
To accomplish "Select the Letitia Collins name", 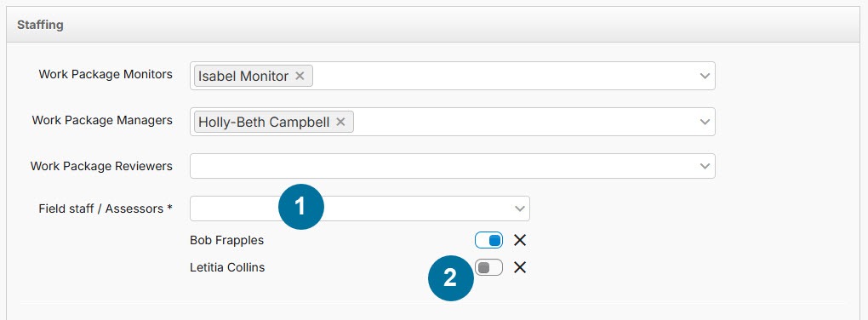I will [x=227, y=267].
